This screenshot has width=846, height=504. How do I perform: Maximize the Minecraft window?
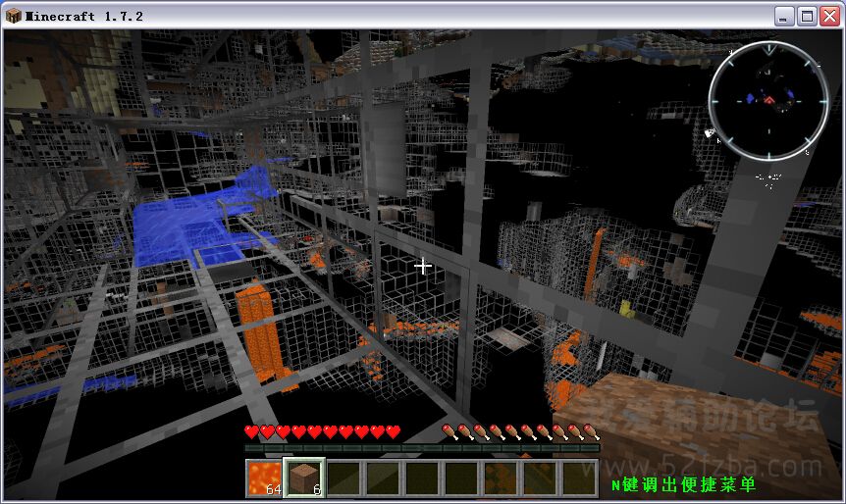(x=807, y=16)
